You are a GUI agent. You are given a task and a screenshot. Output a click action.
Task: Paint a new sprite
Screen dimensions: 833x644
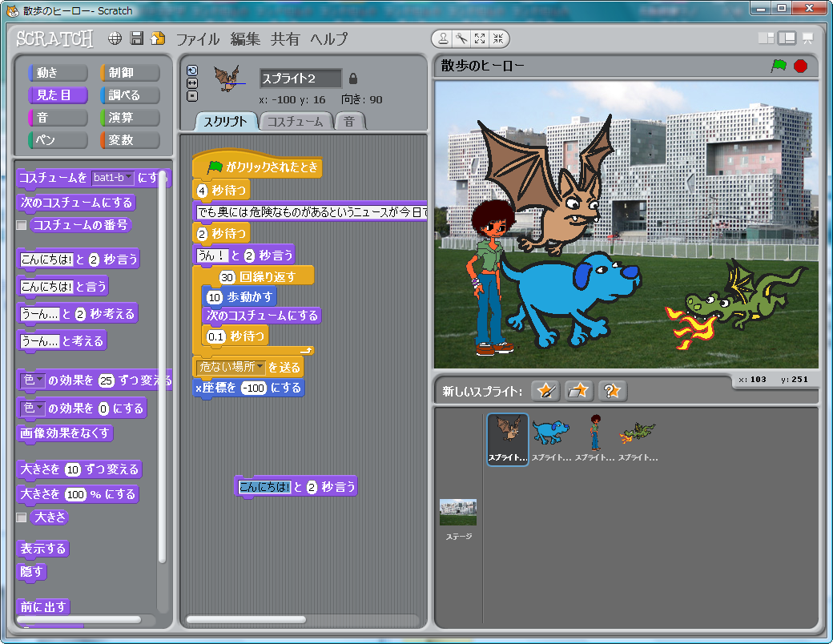545,392
